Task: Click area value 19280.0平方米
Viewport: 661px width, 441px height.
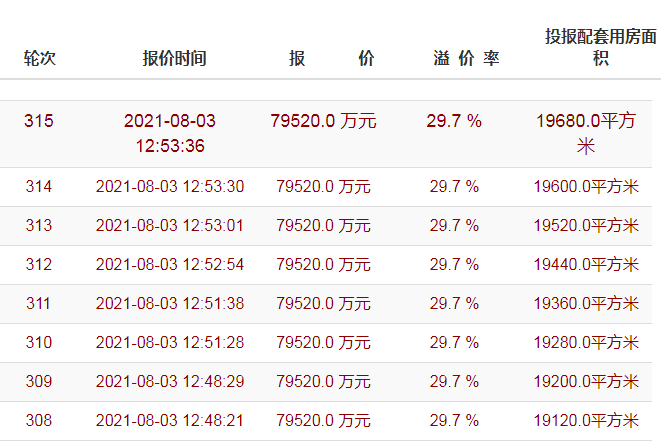Action: [586, 342]
